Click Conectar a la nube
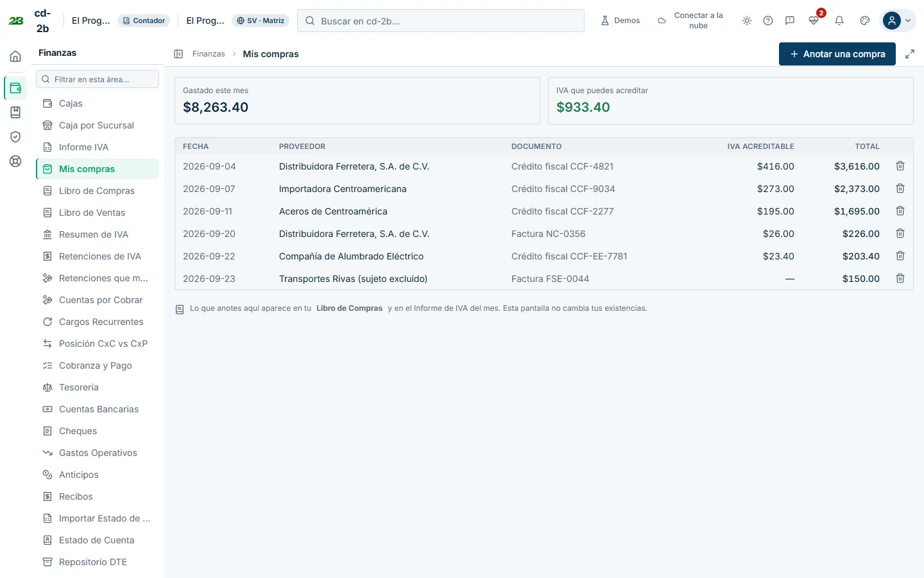Image resolution: width=924 pixels, height=578 pixels. 690,21
